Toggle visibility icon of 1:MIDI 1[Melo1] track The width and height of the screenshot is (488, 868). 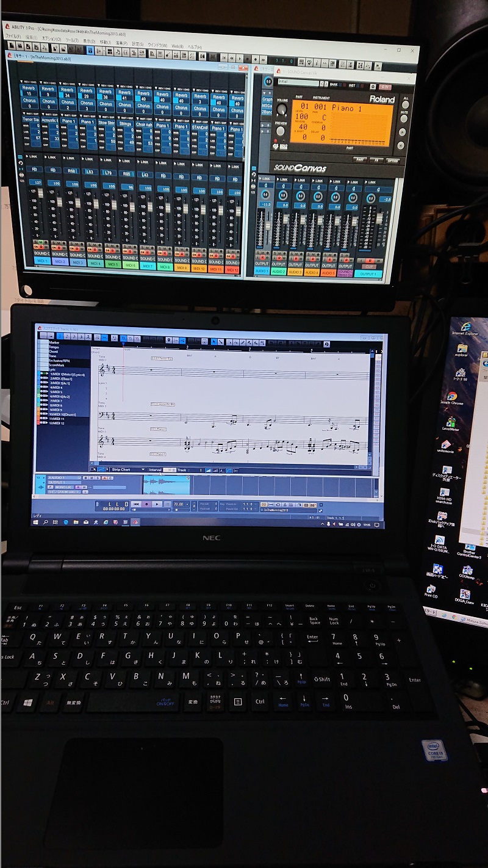coord(44,374)
